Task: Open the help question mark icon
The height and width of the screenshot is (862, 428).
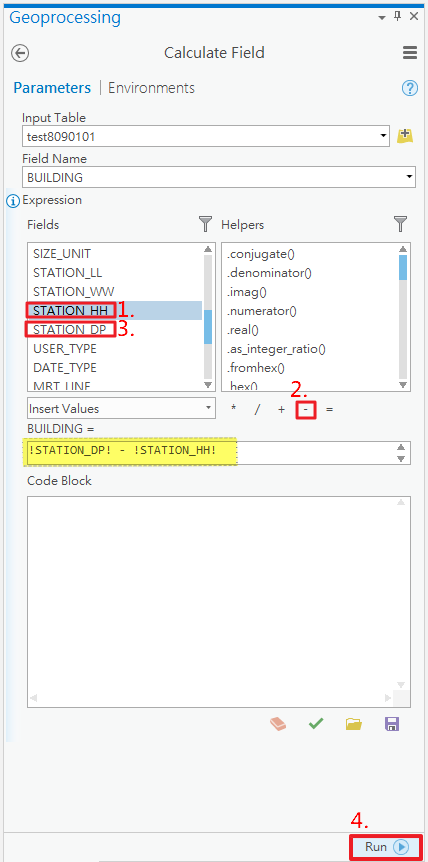Action: click(x=410, y=88)
